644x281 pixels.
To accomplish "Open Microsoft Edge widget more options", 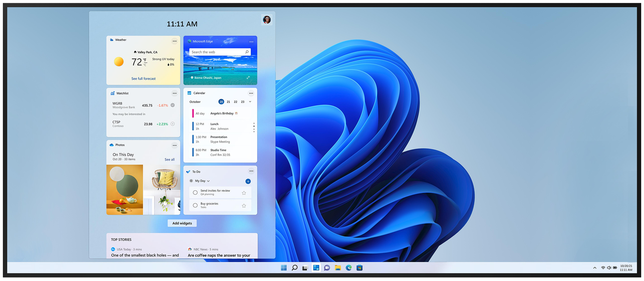I will [x=251, y=42].
